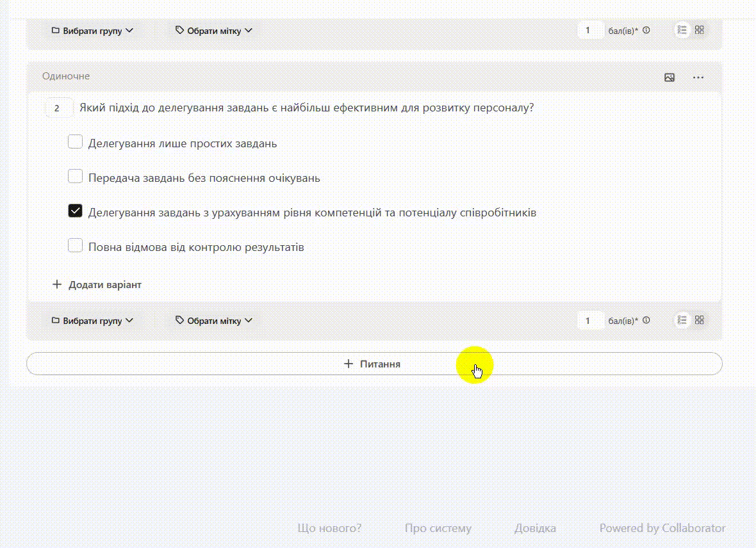756x548 pixels.
Task: Click the points input field for question 2
Action: pyautogui.click(x=589, y=320)
